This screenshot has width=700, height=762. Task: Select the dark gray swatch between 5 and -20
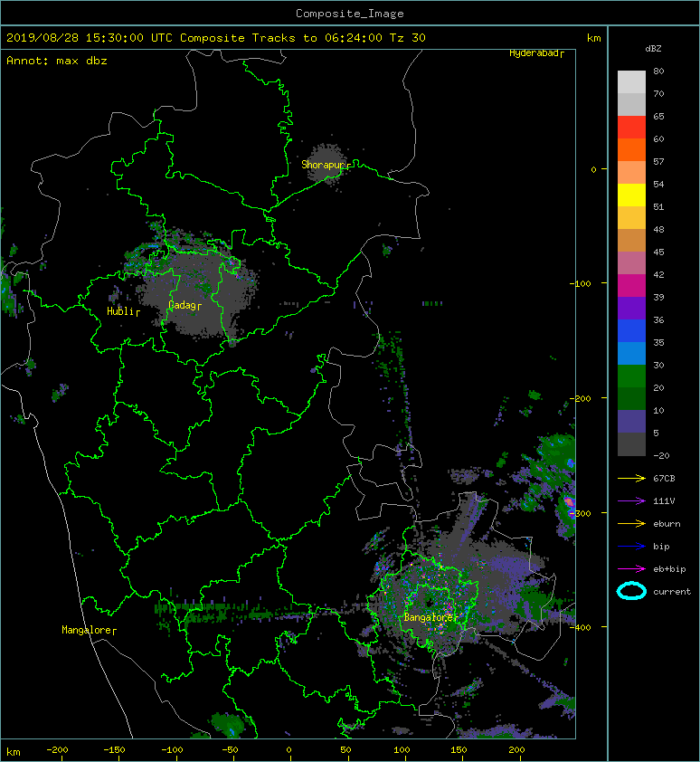click(631, 443)
